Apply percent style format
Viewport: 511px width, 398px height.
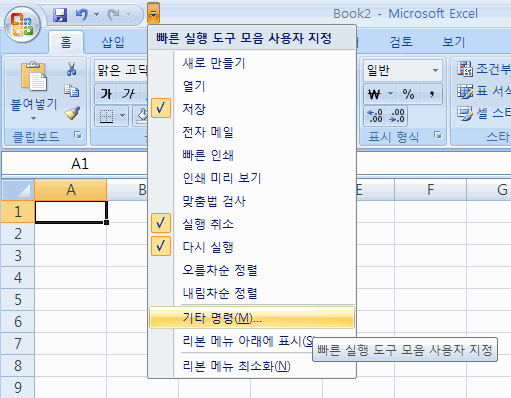point(408,94)
